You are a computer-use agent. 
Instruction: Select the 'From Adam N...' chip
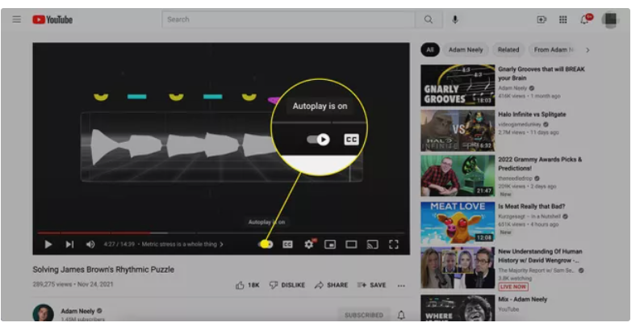pyautogui.click(x=554, y=50)
